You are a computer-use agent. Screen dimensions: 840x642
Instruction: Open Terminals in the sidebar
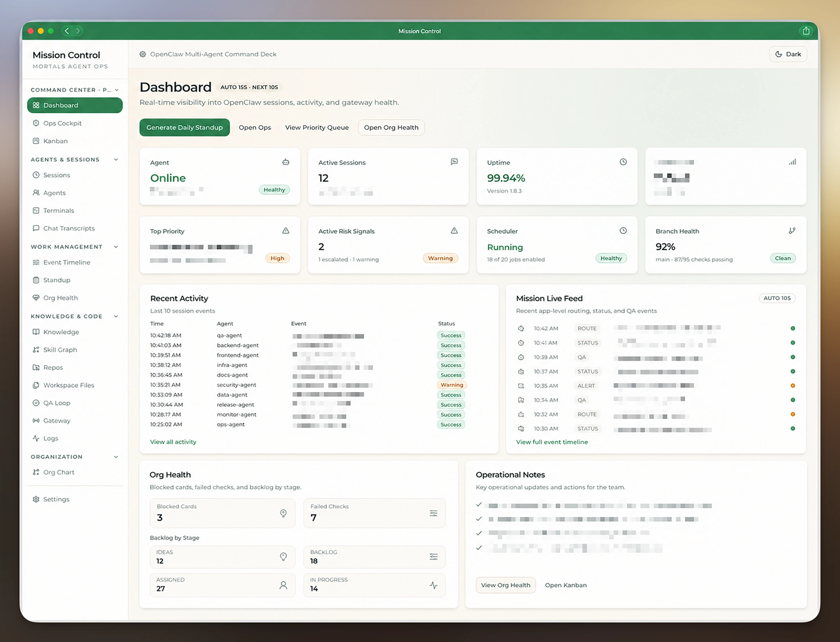coord(75,210)
